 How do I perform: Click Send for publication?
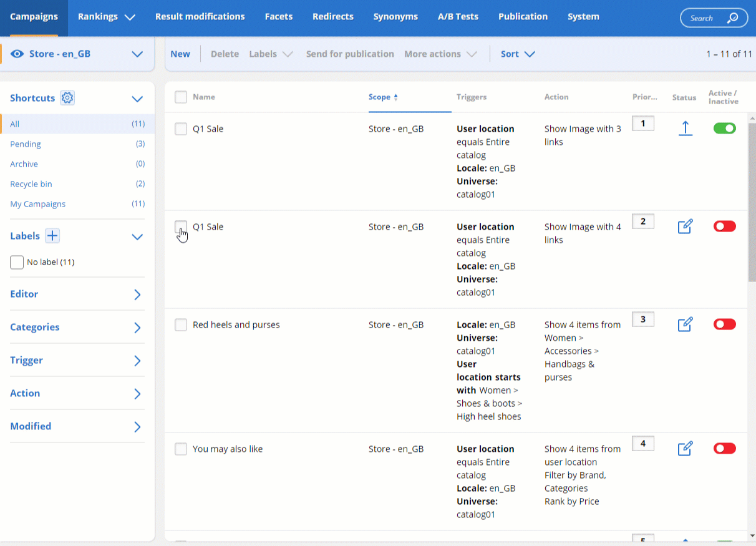coord(350,54)
